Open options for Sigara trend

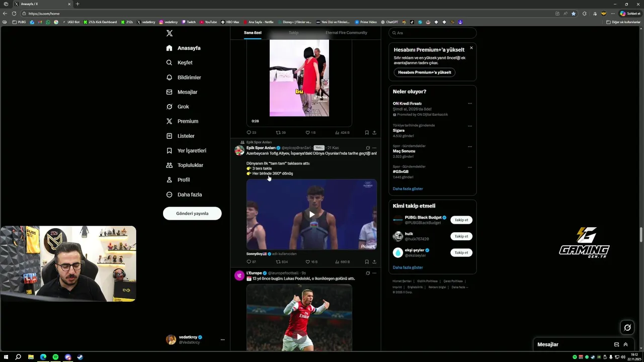click(470, 126)
